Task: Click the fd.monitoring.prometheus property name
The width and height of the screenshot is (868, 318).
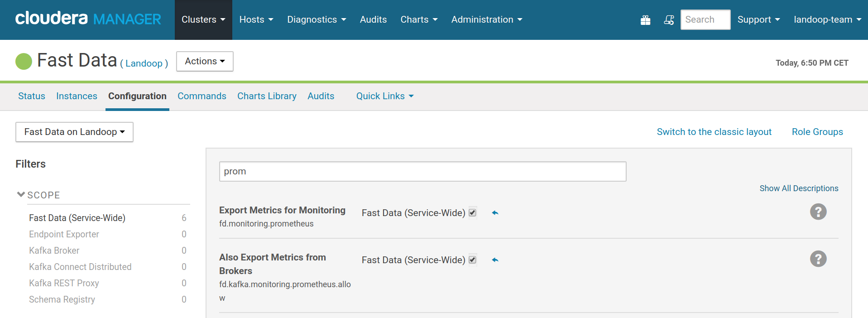Action: tap(266, 224)
